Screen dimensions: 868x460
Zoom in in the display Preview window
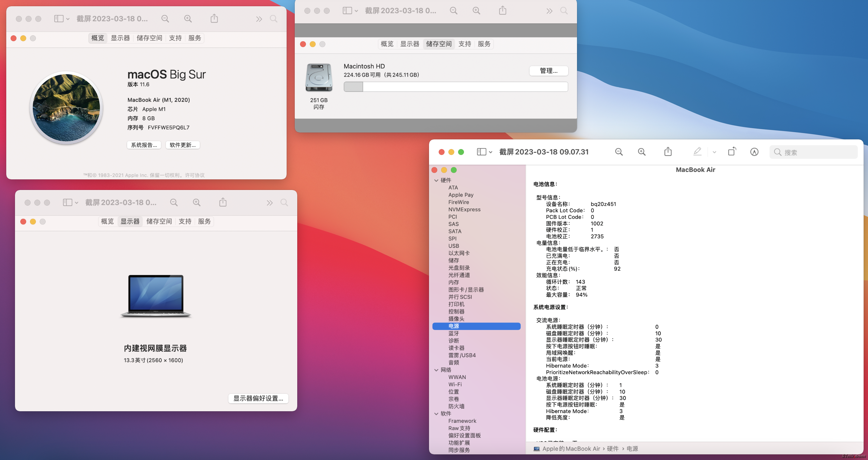tap(196, 203)
